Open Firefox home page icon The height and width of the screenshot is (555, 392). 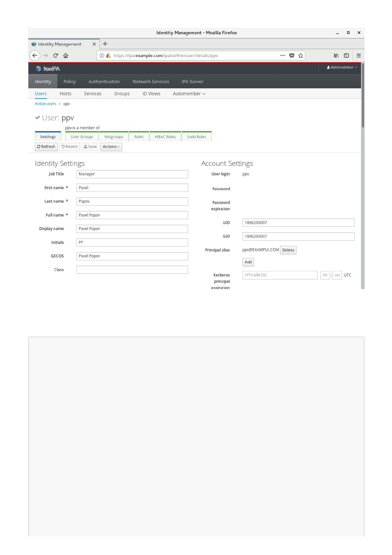66,55
